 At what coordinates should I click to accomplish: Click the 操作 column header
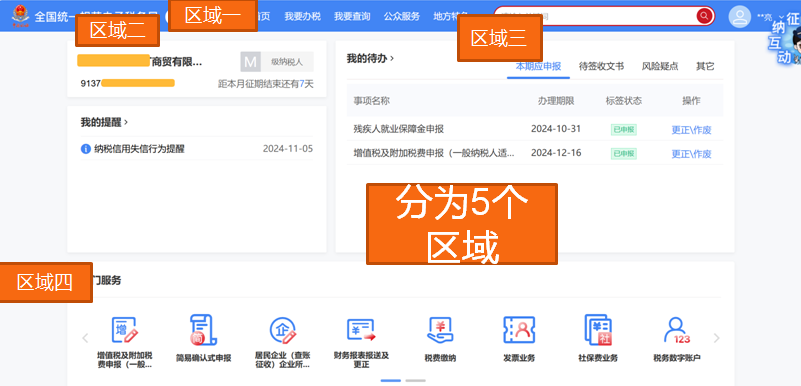tap(691, 101)
